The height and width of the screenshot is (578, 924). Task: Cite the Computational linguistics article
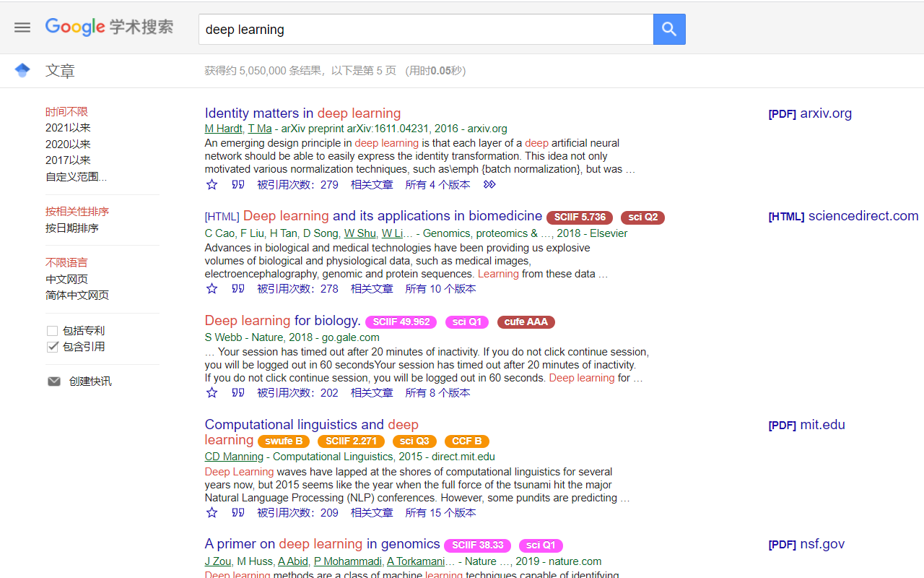coord(238,512)
